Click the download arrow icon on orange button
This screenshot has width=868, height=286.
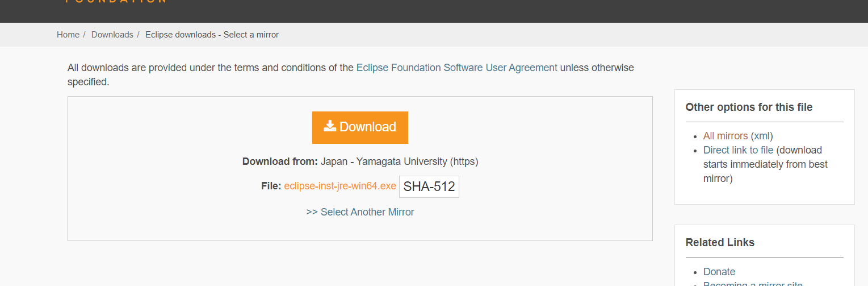[330, 126]
